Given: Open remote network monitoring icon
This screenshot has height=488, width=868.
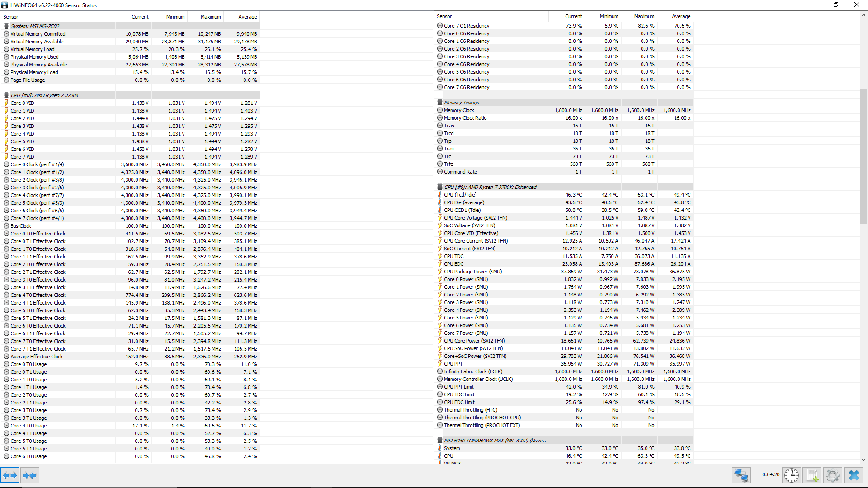Looking at the screenshot, I should 741,475.
